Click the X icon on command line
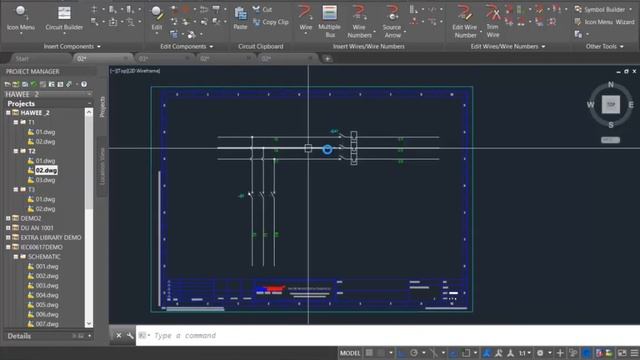The width and height of the screenshot is (640, 360). (118, 336)
